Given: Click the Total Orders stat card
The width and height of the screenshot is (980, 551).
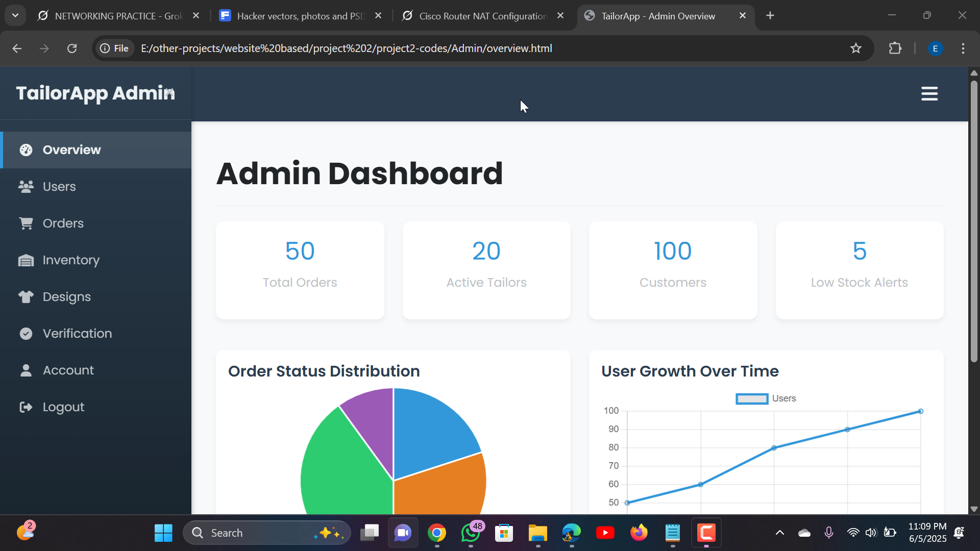Looking at the screenshot, I should 300,270.
